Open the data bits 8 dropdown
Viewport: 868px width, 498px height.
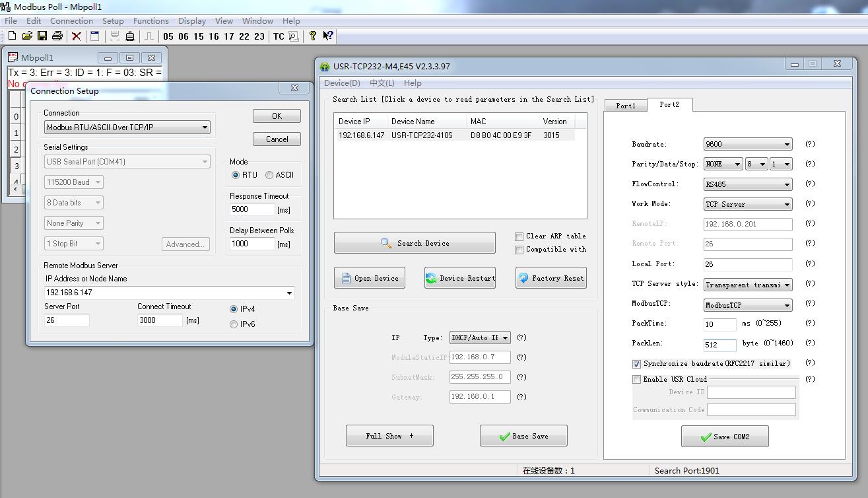[756, 164]
